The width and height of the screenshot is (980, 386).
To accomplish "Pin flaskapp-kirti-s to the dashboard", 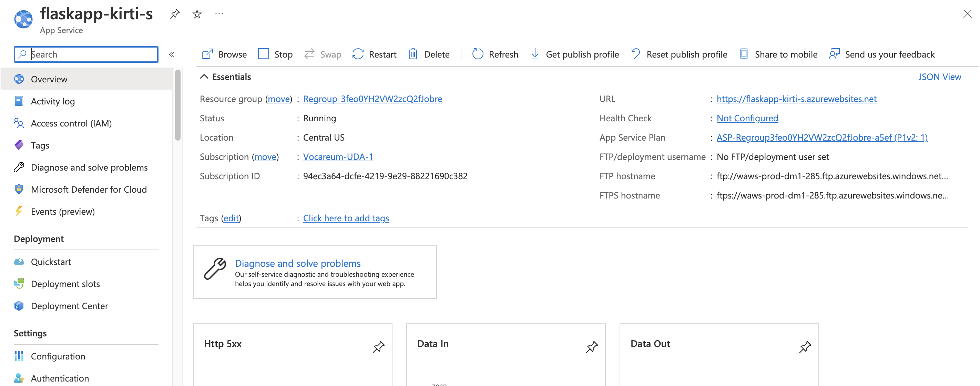I will (x=175, y=14).
